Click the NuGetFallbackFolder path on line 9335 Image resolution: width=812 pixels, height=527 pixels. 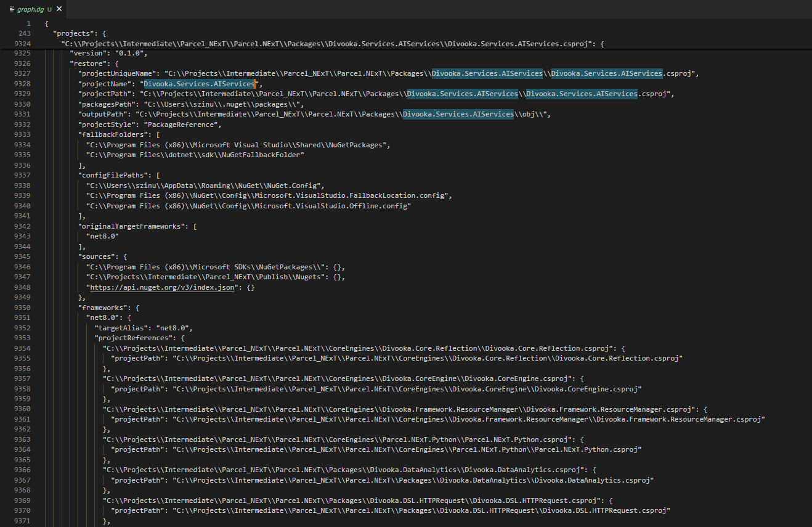[195, 155]
